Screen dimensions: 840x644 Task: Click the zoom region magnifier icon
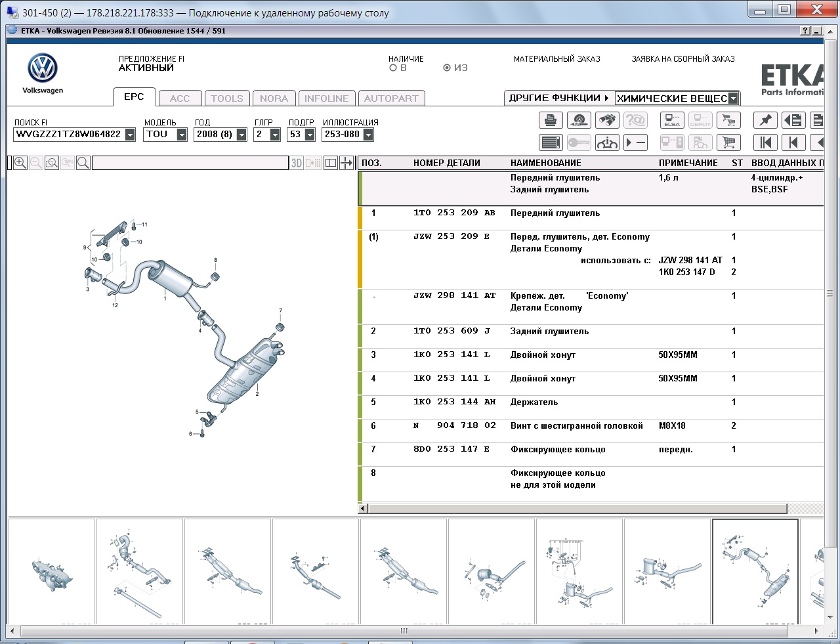(52, 163)
